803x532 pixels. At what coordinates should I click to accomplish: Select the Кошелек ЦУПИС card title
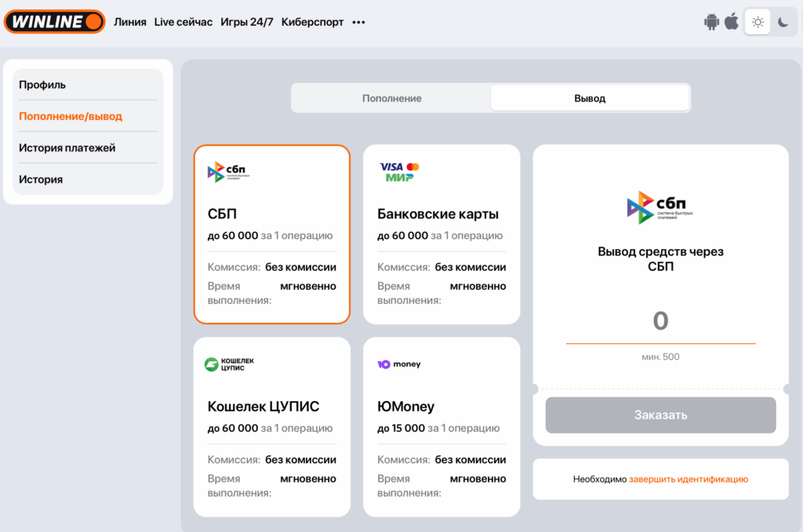coord(263,406)
